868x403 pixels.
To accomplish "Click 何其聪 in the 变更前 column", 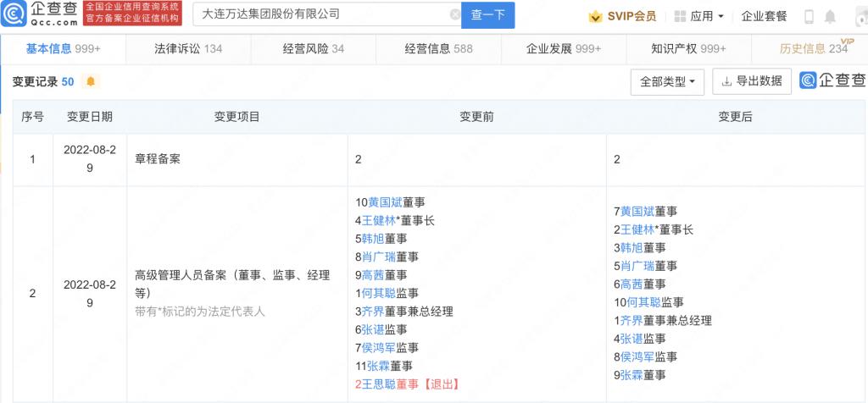I will (379, 293).
